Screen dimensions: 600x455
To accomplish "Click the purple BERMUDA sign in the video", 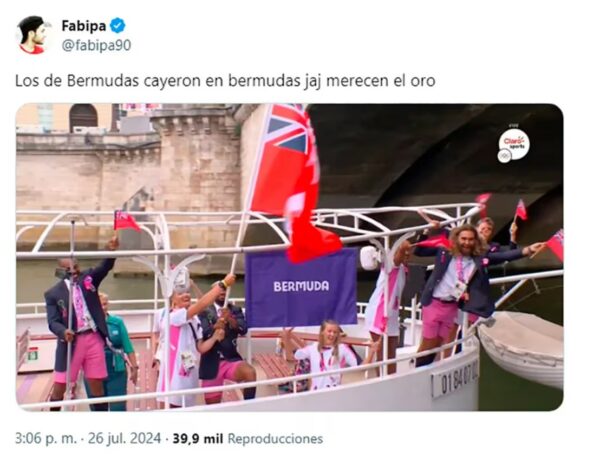I will tap(302, 287).
